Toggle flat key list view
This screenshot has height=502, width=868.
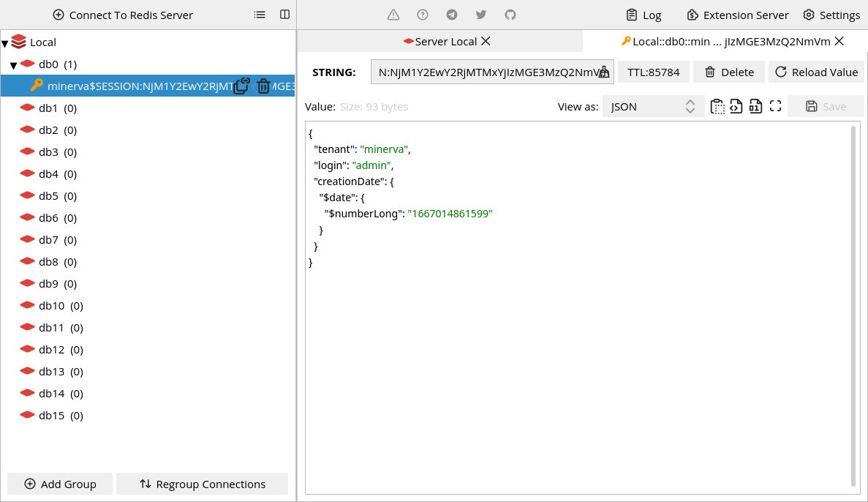coord(260,14)
